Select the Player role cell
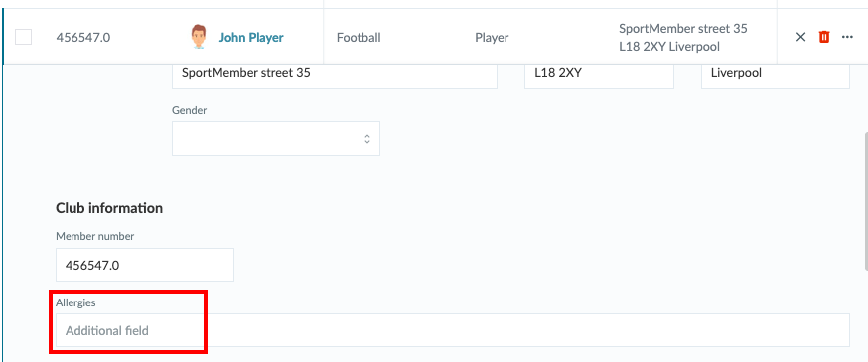The height and width of the screenshot is (362, 868). pyautogui.click(x=492, y=37)
